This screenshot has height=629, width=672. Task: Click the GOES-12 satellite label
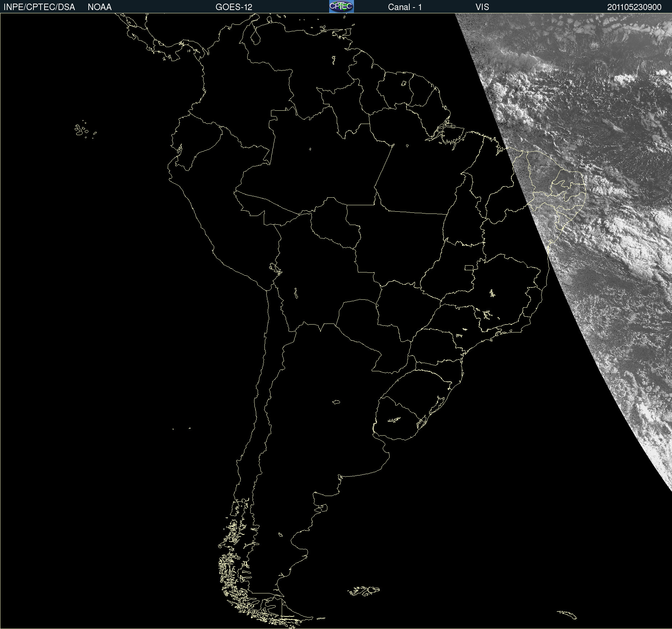click(x=234, y=7)
